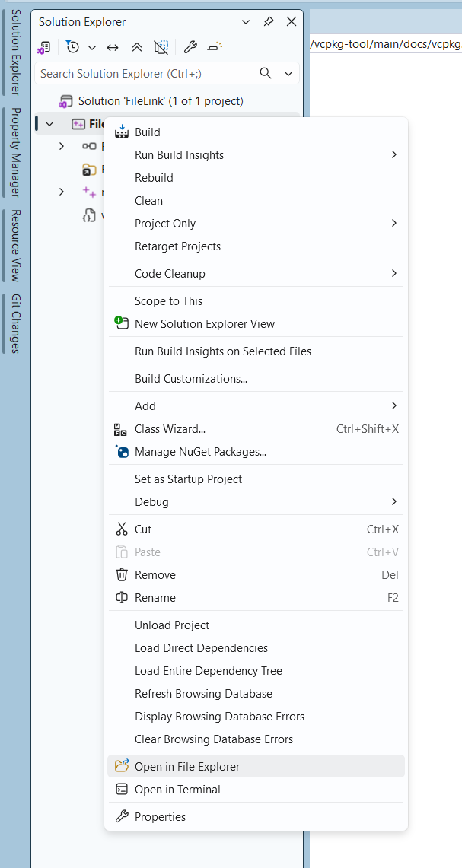Click the JSON braces file icon
This screenshot has height=868, width=462.
click(88, 215)
